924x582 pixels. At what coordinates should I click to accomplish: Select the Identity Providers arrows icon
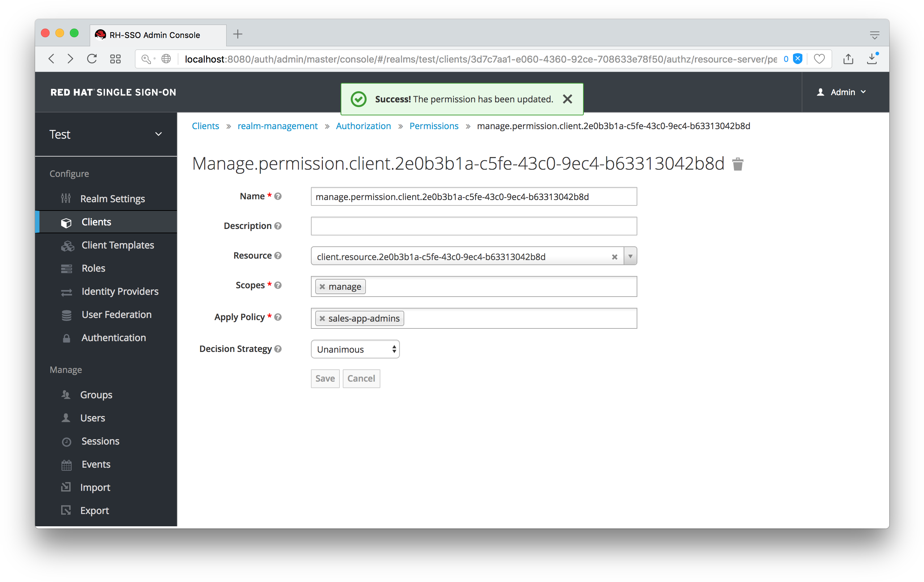66,292
